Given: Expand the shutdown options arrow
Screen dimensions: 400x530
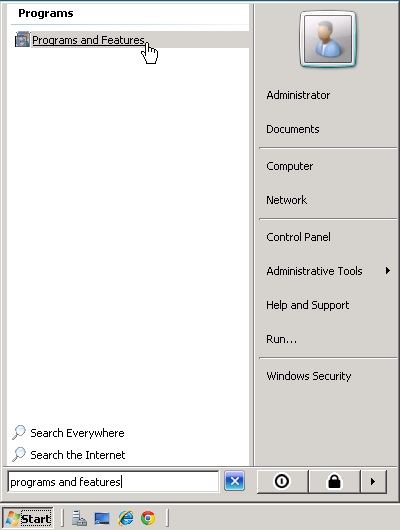Looking at the screenshot, I should 373,481.
